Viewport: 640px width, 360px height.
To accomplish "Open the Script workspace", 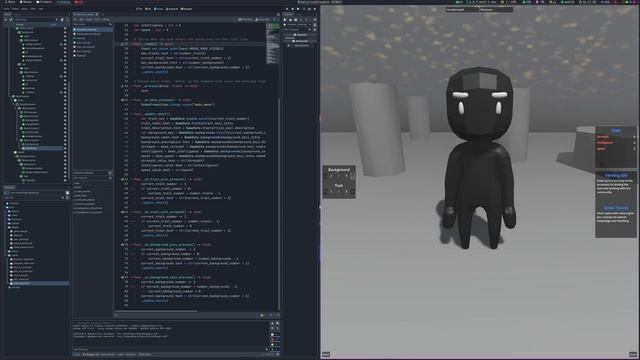I will click(x=158, y=9).
